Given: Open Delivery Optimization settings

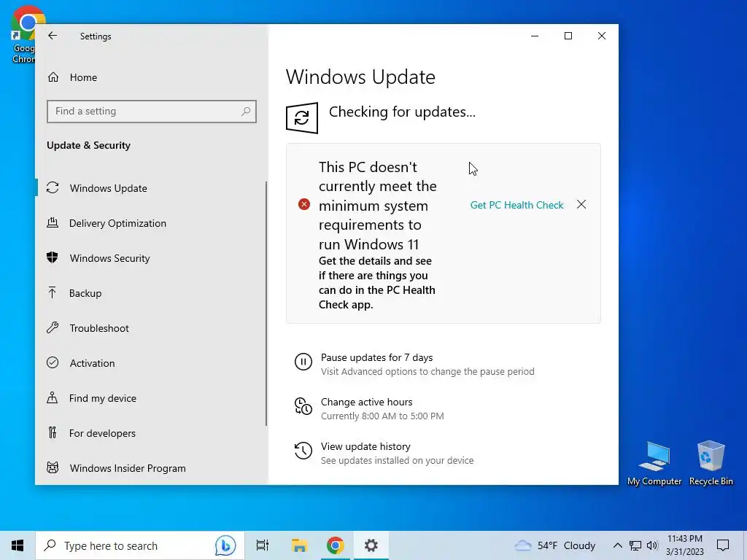Looking at the screenshot, I should [150, 223].
